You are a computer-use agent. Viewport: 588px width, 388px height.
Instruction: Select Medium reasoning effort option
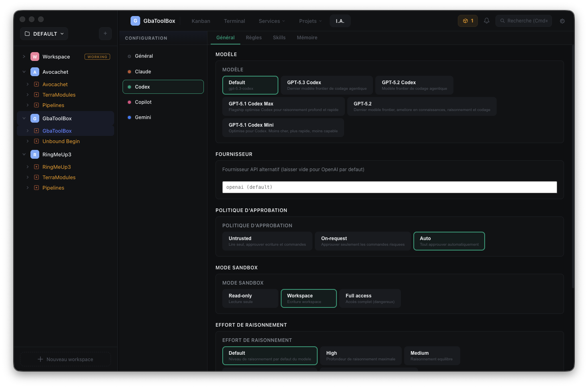pyautogui.click(x=432, y=356)
